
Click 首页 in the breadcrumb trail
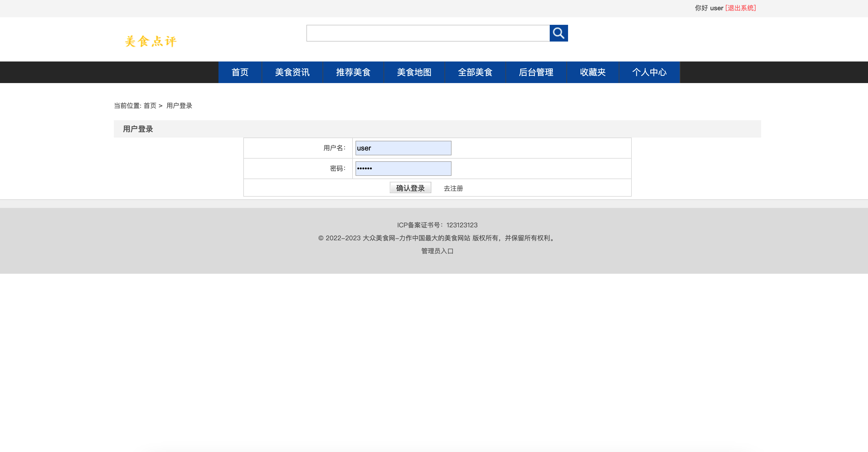pos(150,105)
